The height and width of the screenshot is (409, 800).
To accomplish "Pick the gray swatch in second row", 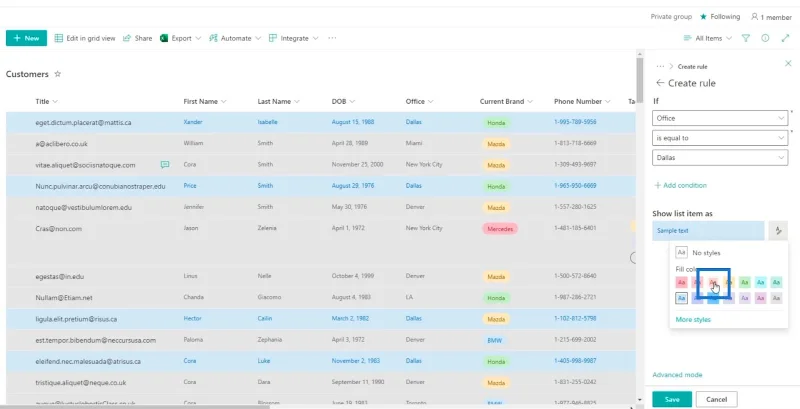I will pos(776,298).
